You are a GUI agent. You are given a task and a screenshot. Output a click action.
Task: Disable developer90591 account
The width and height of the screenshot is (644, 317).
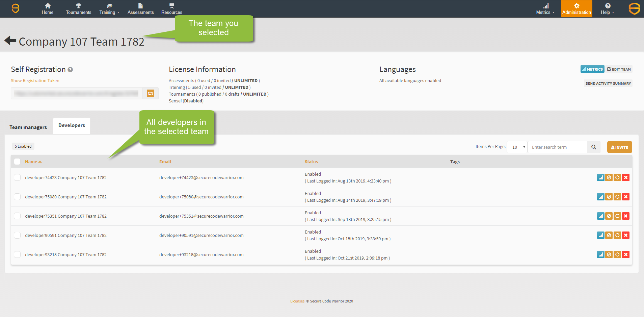(x=609, y=235)
